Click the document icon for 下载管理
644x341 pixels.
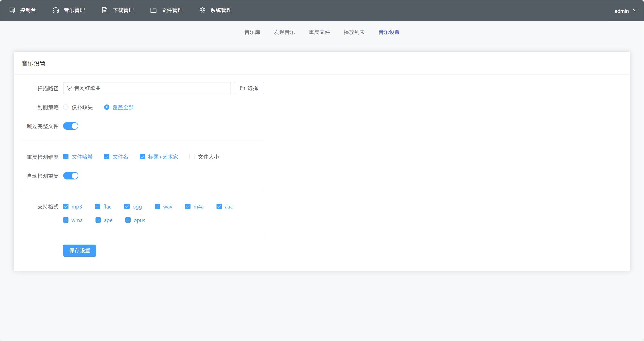(x=105, y=10)
